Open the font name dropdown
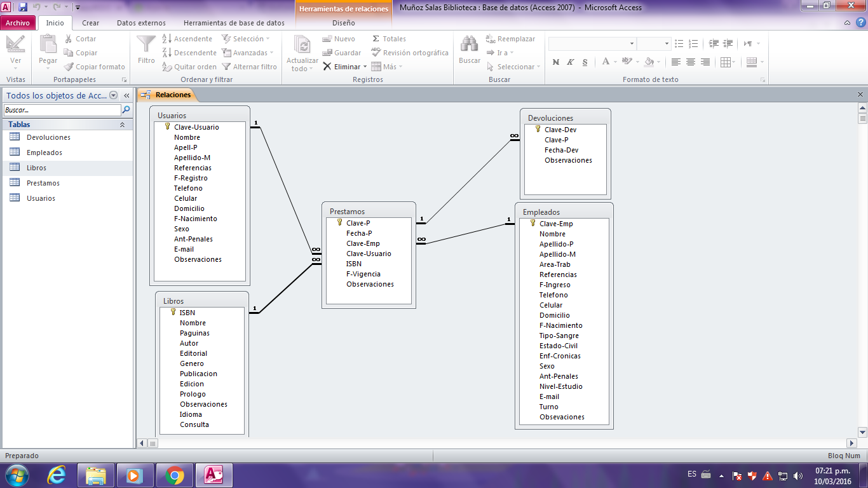 pyautogui.click(x=632, y=44)
